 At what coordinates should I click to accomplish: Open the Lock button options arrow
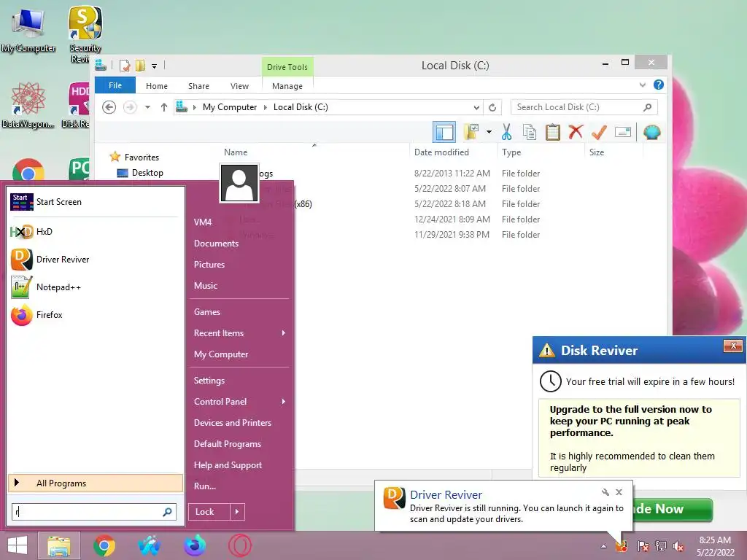[237, 512]
